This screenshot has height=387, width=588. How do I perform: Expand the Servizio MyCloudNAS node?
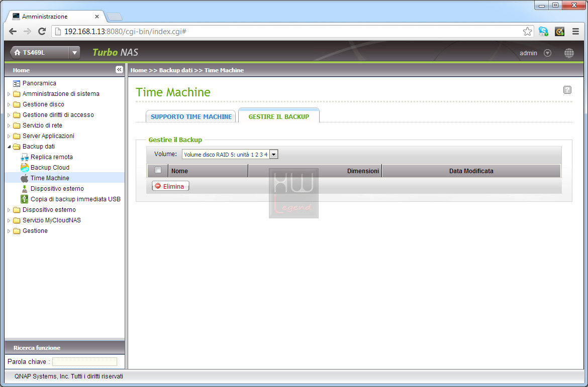[x=9, y=220]
